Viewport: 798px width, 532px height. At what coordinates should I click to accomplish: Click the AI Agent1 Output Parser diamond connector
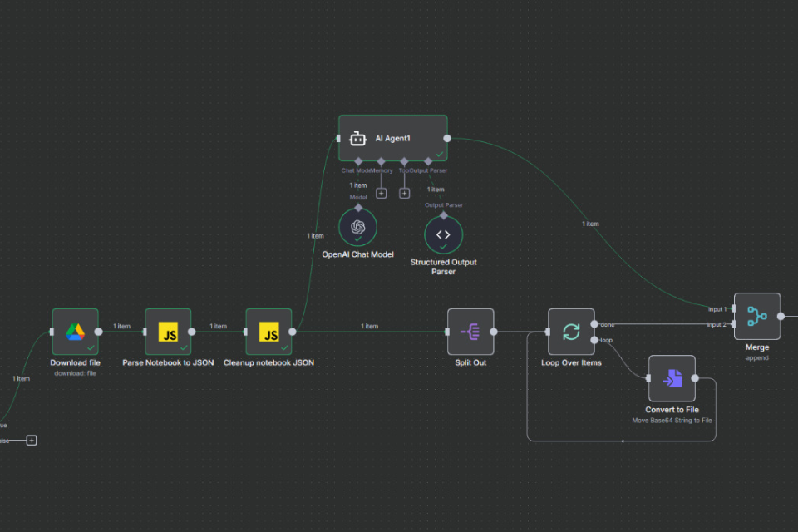click(x=428, y=161)
